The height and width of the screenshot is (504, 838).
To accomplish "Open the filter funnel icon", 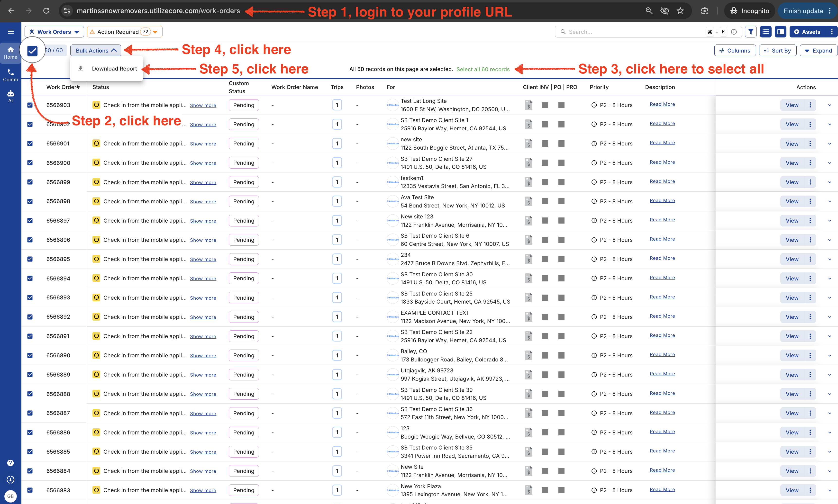I will pyautogui.click(x=751, y=32).
